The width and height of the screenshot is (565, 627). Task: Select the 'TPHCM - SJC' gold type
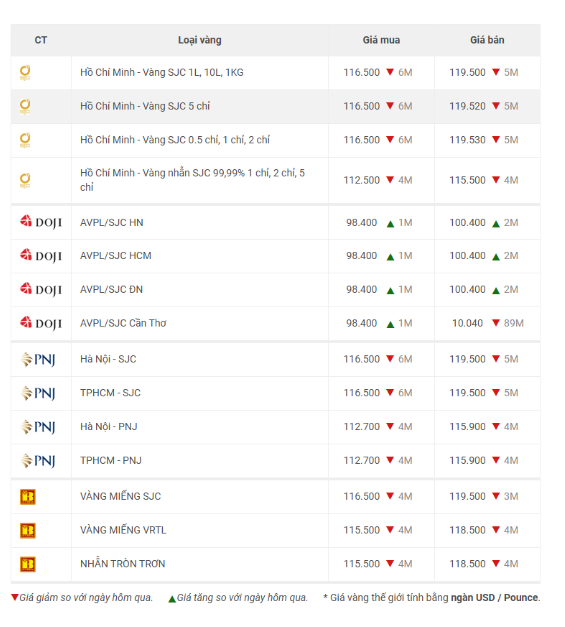110,393
